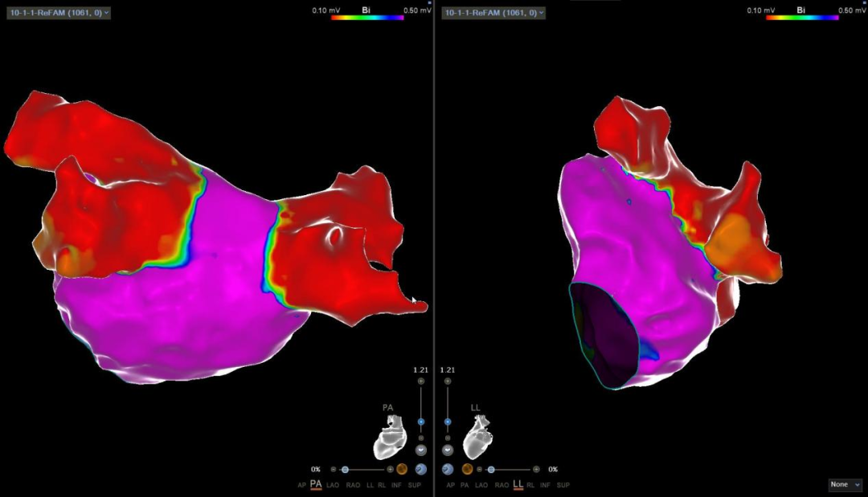The width and height of the screenshot is (868, 497).
Task: Switch right view to RAO projection
Action: [502, 485]
